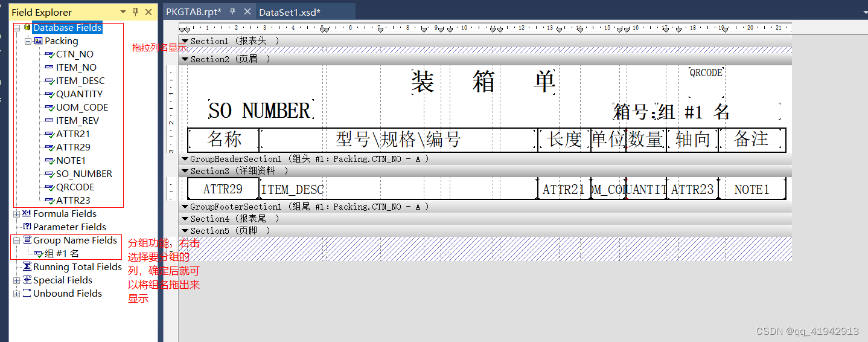Select the ATTR21 field in details section

[x=564, y=189]
